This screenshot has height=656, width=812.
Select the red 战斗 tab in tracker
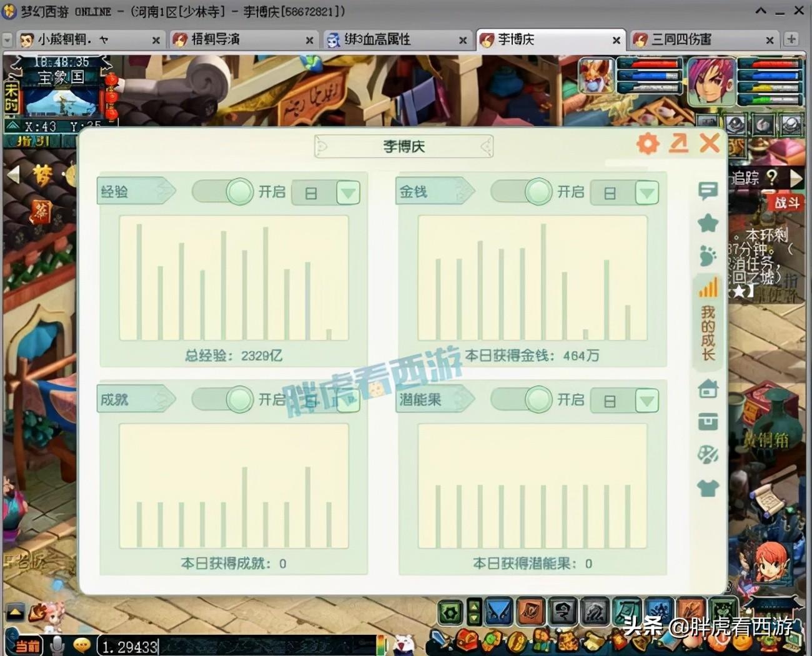(x=787, y=202)
